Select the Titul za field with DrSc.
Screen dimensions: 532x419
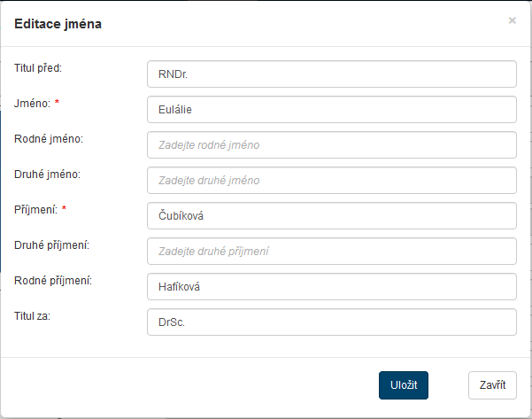tap(331, 322)
